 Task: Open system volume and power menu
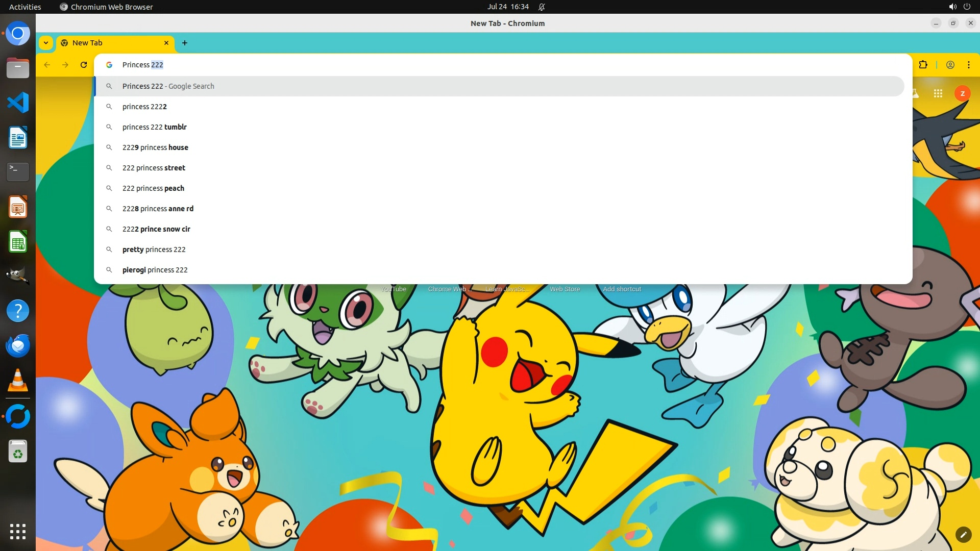click(x=959, y=7)
